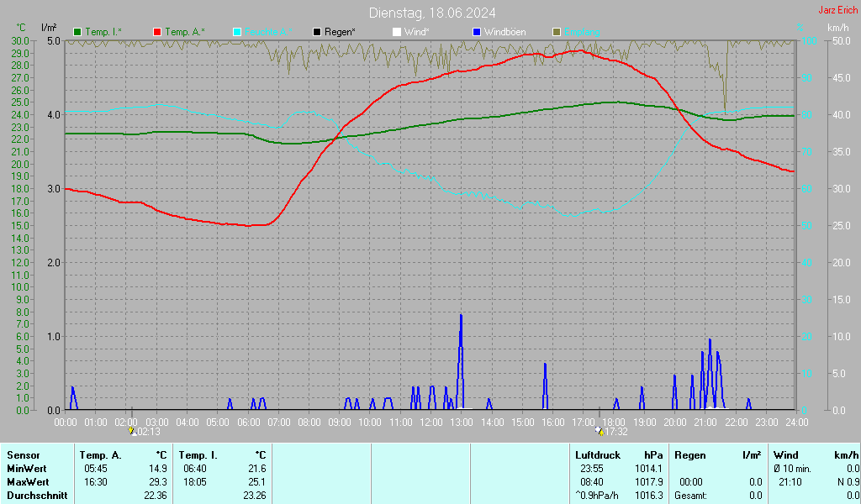The height and width of the screenshot is (504, 861).
Task: Click the moon icon at 17:32
Action: [x=600, y=431]
